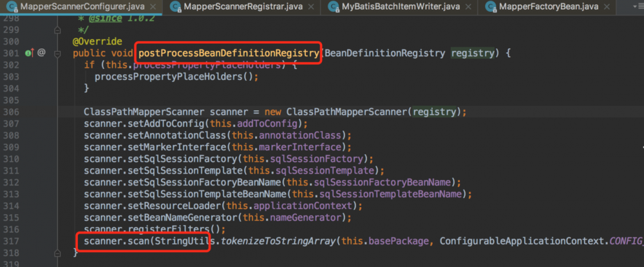
Task: Open the MapperScannerRegistrar.java tab
Action: pyautogui.click(x=242, y=6)
